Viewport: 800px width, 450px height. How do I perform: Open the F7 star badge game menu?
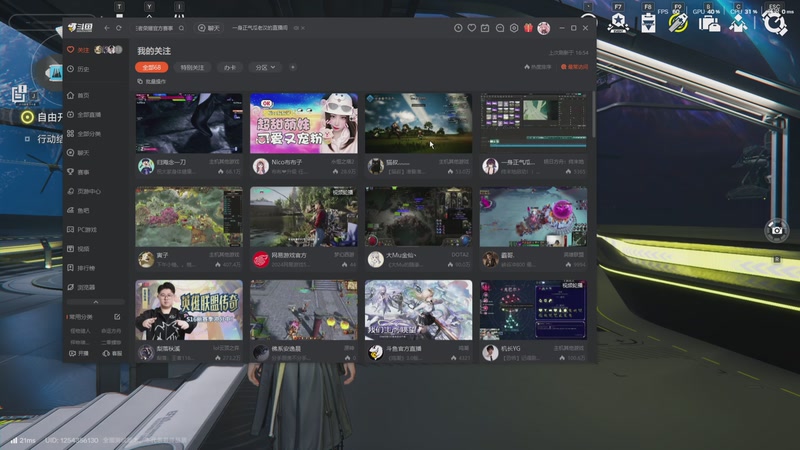[x=618, y=23]
